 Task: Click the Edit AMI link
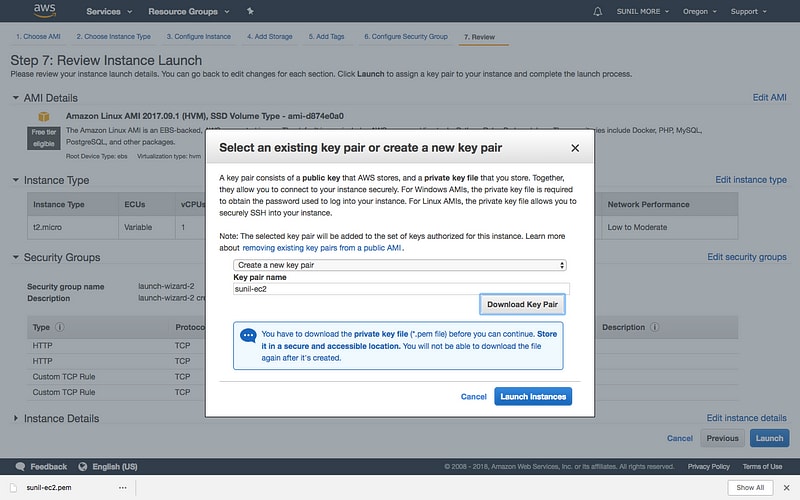point(769,97)
